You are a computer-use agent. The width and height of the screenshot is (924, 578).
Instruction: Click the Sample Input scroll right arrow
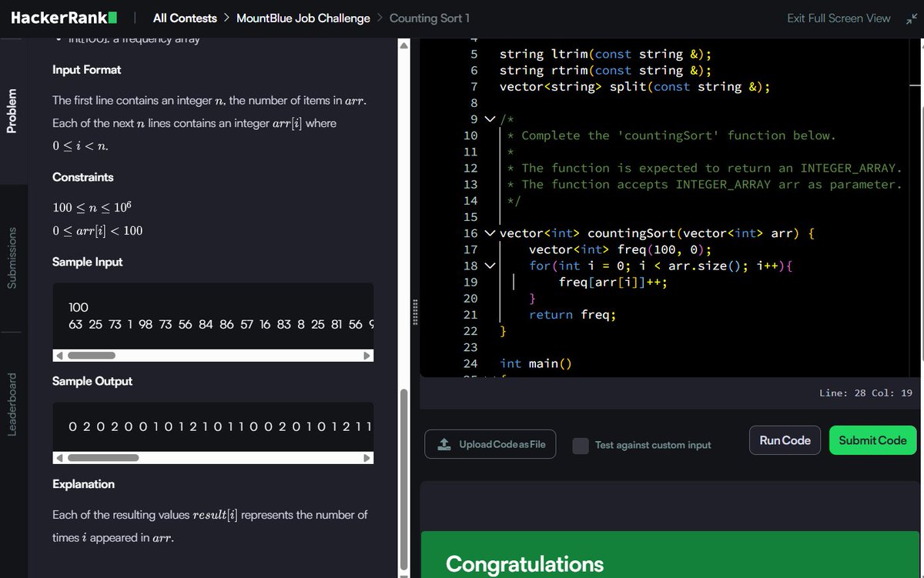click(x=367, y=356)
